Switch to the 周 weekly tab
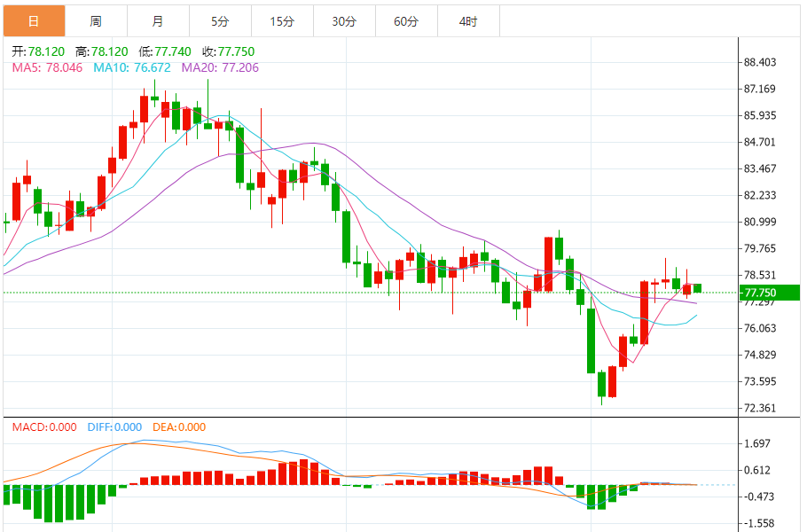Screen dimensions: 807x532 pyautogui.click(x=96, y=21)
